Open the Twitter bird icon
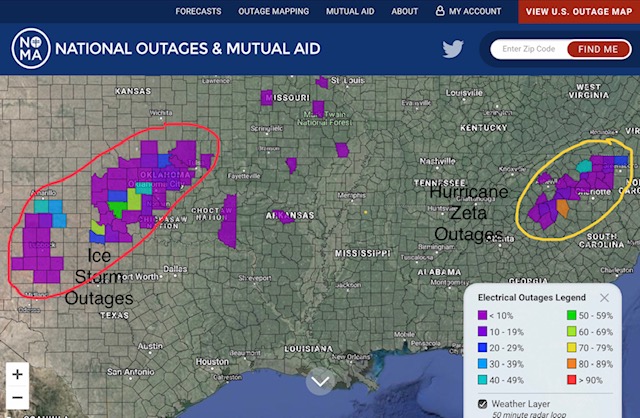This screenshot has height=418, width=640. click(x=453, y=49)
